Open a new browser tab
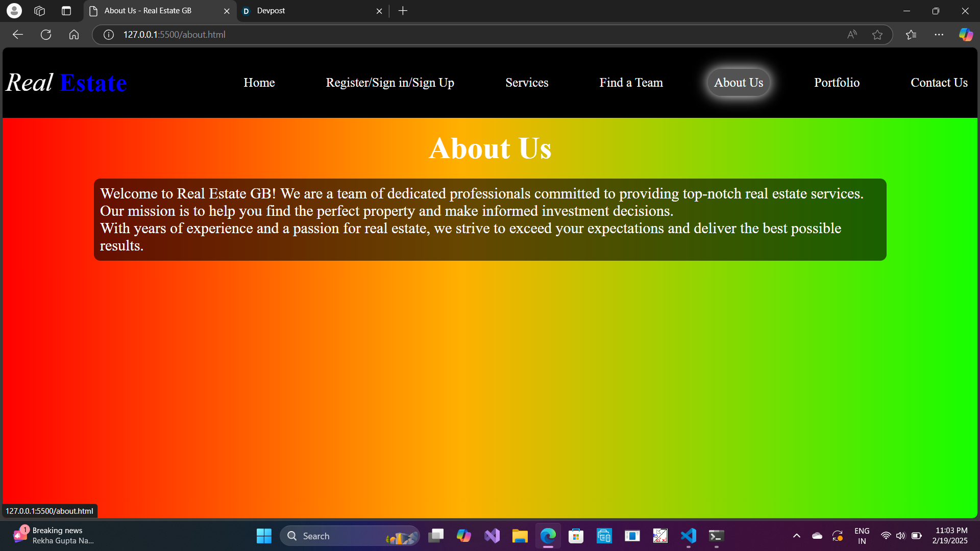This screenshot has height=551, width=980. pos(403,11)
